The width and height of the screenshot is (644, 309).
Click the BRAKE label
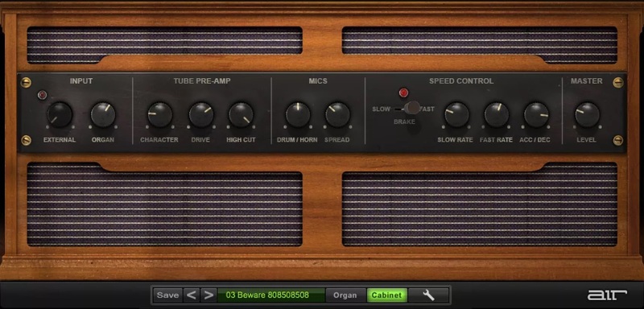405,122
